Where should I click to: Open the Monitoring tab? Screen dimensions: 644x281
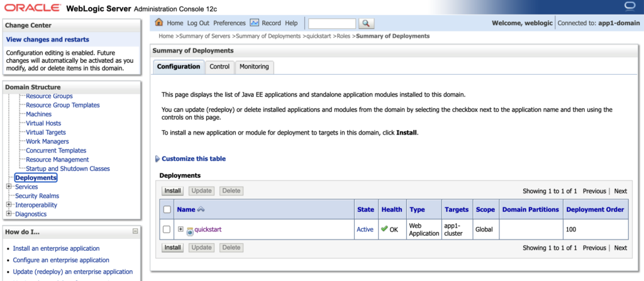click(254, 67)
